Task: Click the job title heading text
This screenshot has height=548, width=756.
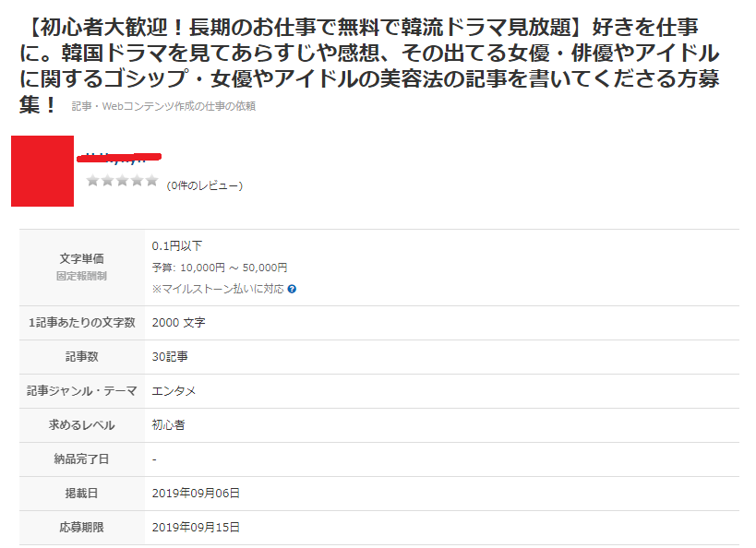Action: pos(369,63)
